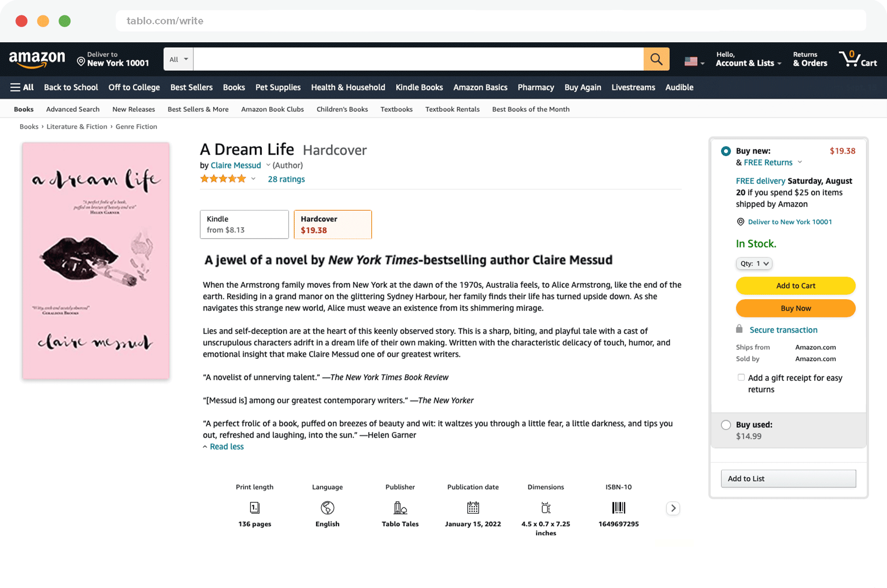Open Amazon Book Clubs in subnav

click(x=272, y=109)
